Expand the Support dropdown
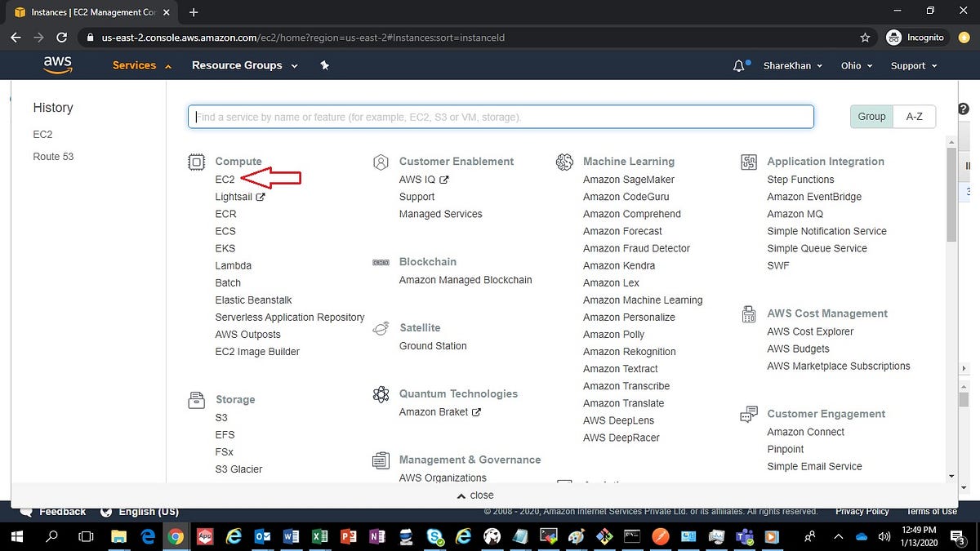The image size is (980, 551). coord(913,64)
